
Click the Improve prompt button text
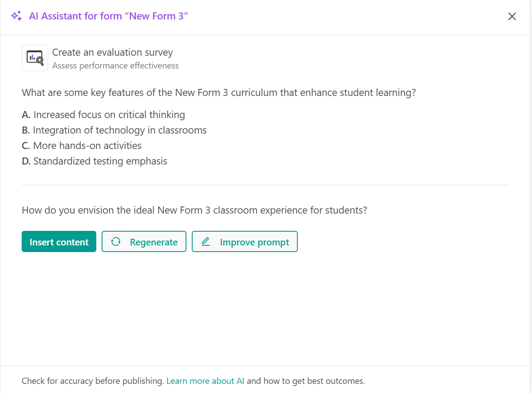click(254, 242)
